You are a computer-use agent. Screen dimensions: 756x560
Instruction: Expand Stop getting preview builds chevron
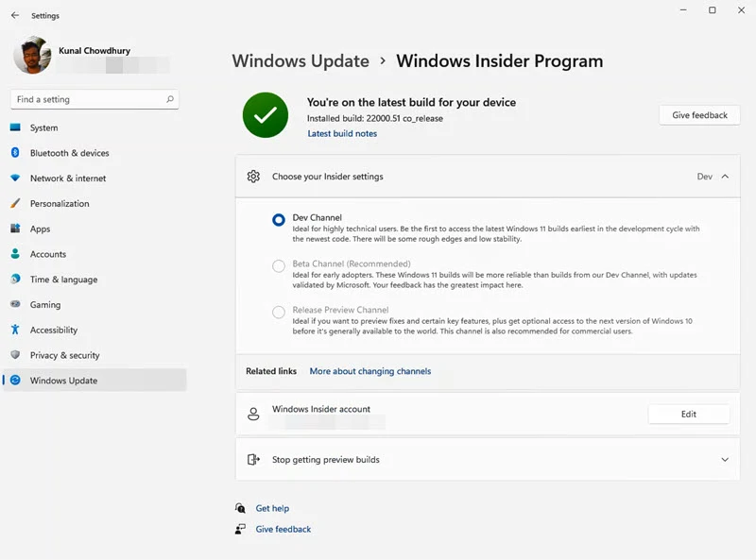[725, 459]
